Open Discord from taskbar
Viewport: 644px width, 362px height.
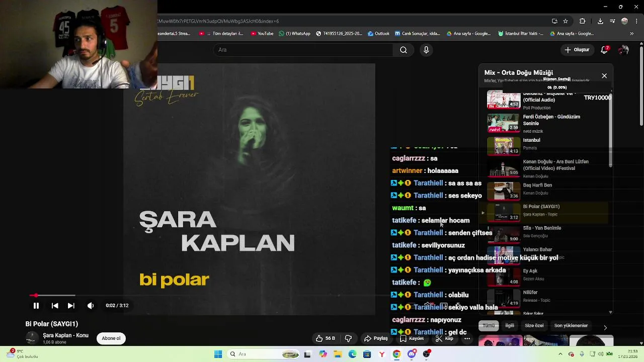(412, 354)
